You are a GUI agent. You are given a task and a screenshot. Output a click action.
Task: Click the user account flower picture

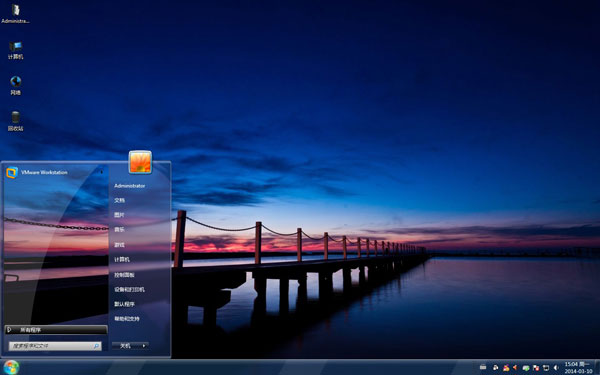point(140,161)
